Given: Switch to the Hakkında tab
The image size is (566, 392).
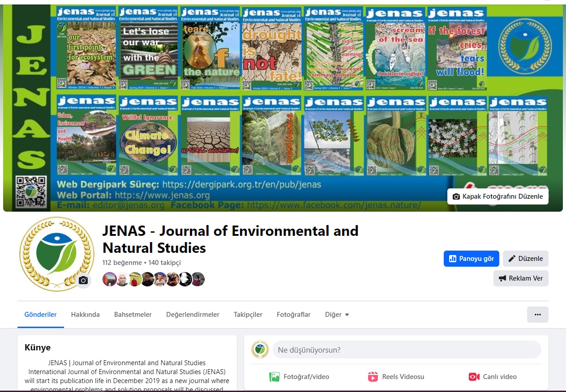Looking at the screenshot, I should point(85,314).
